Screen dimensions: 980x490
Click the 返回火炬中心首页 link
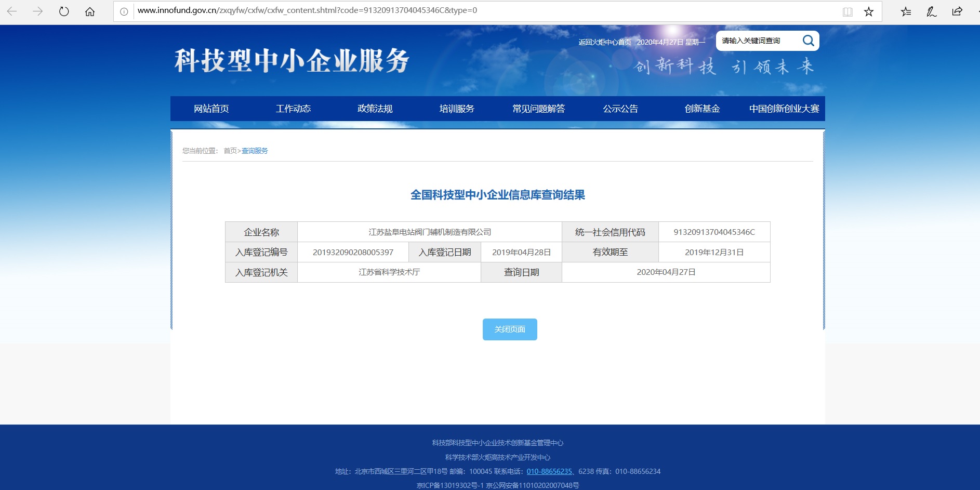click(x=605, y=42)
